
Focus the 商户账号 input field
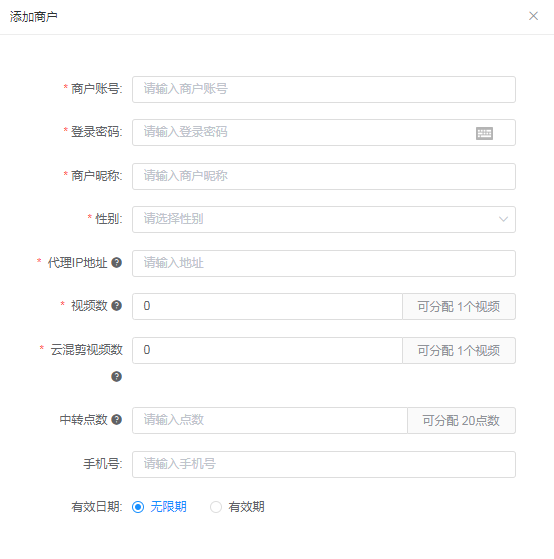[x=324, y=89]
